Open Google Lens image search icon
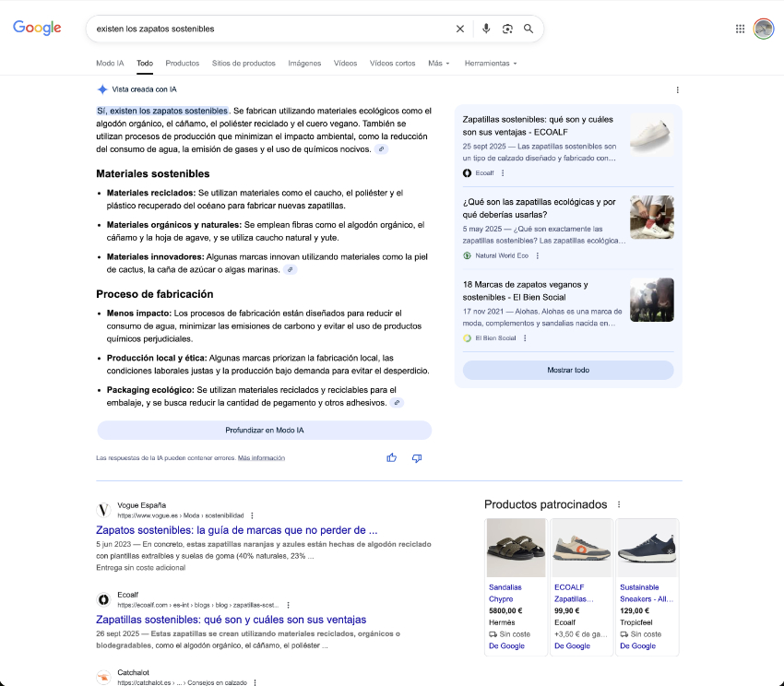Screen dimensions: 784x686 507,29
